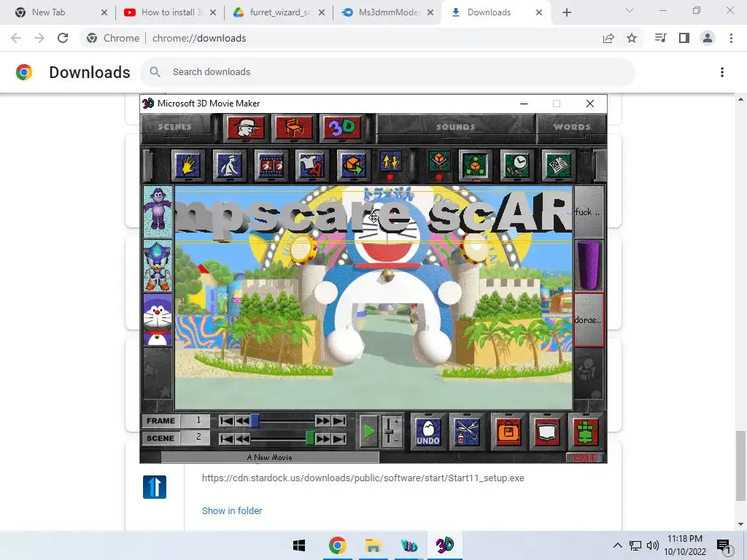Click the green map figure button
The height and width of the screenshot is (560, 747).
tap(586, 432)
